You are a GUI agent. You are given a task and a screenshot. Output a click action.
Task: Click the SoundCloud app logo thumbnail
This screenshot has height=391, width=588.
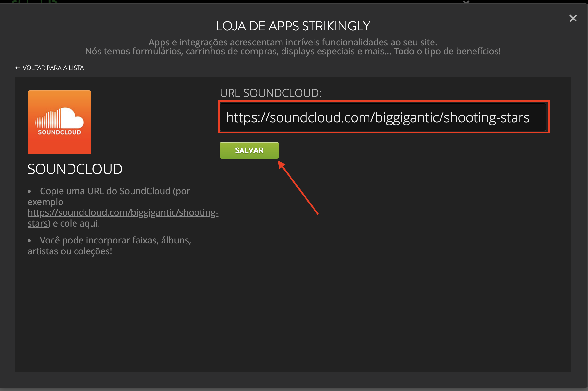tap(60, 122)
